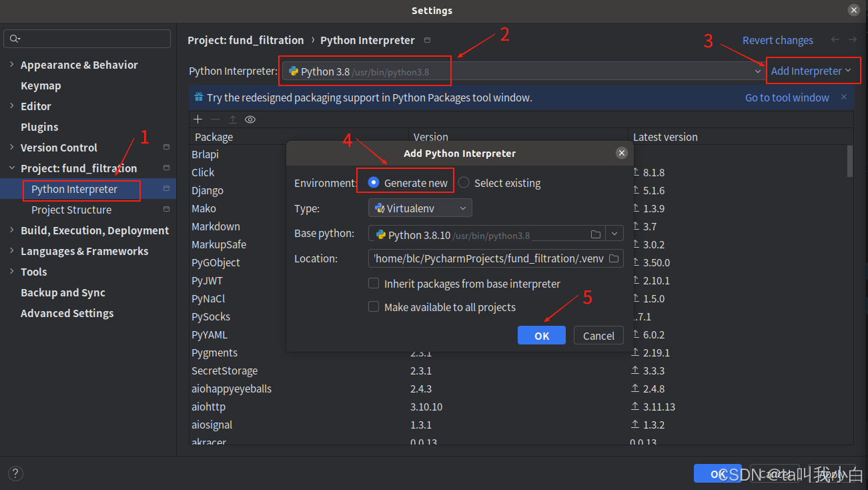868x490 pixels.
Task: Select the aiohappyeyeballs package row
Action: point(518,389)
